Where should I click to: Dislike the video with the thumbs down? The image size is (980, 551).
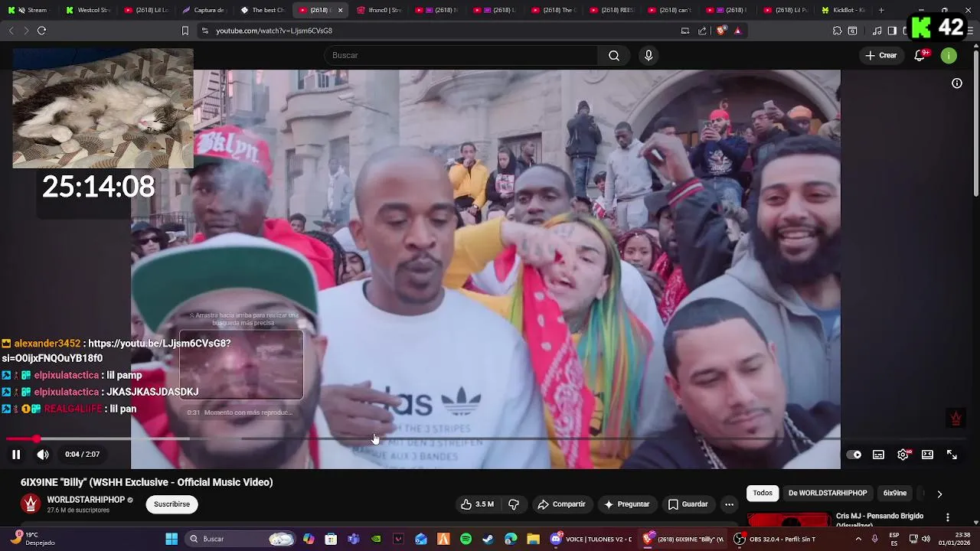click(514, 504)
